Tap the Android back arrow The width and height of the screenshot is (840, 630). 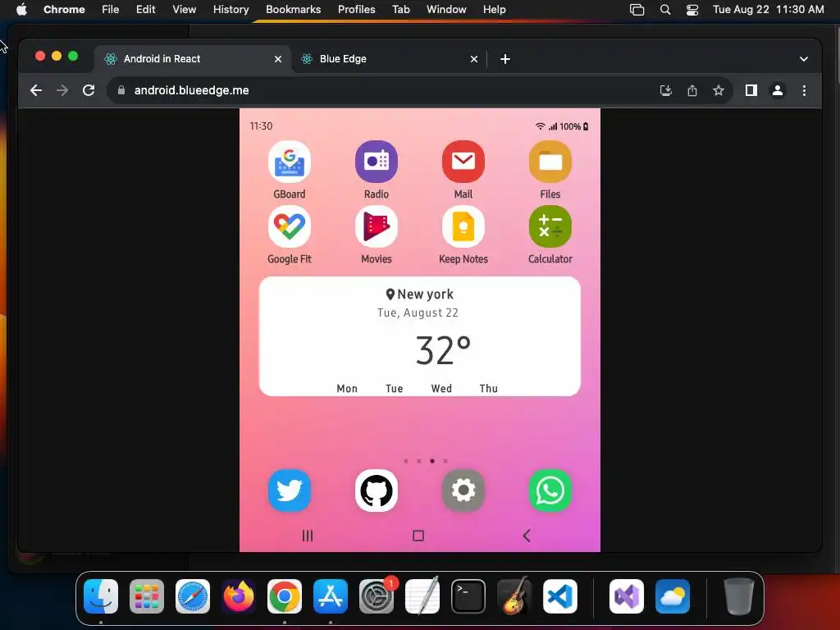pos(527,535)
